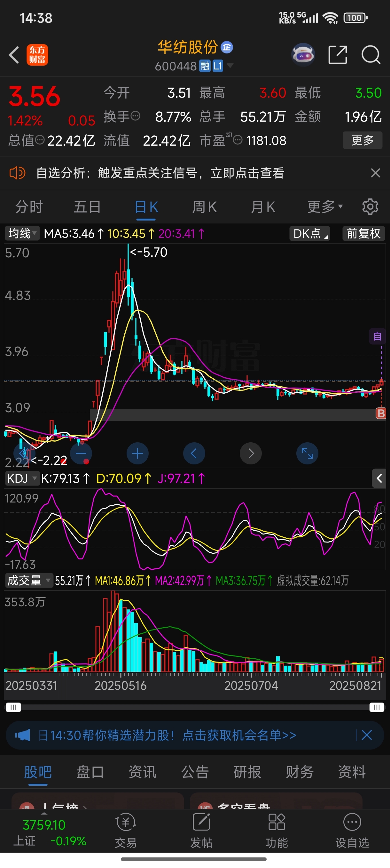Expand chart to fullscreen icon

[307, 454]
